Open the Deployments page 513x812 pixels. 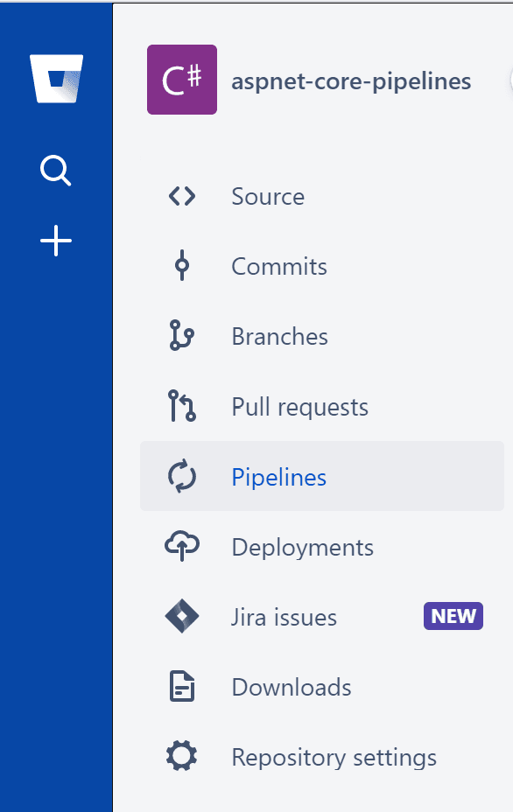click(303, 548)
